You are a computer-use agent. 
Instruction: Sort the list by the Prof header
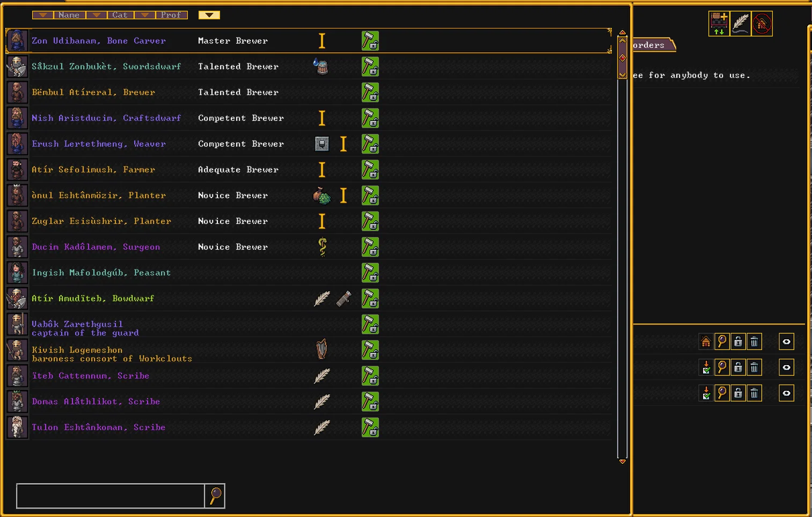(x=171, y=15)
